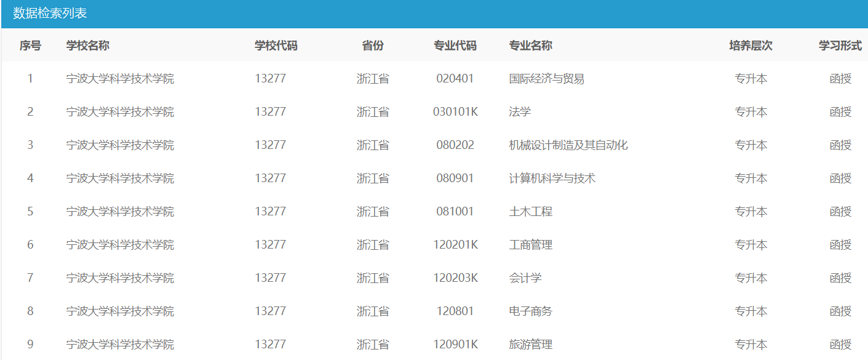Screen dimensions: 868x360
Task: Click school code 13277 in the 旅游管理 row
Action: point(271,345)
